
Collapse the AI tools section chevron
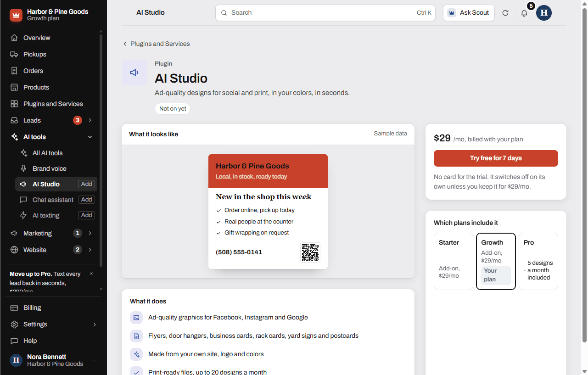[x=90, y=137]
